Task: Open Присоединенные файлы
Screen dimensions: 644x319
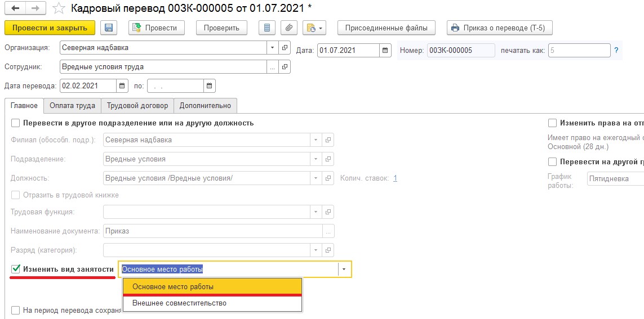Action: [386, 28]
